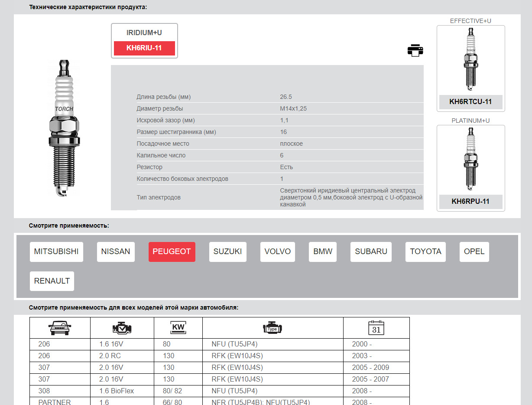Viewport: 532px width, 405px height.
Task: Click the IRIDIUM+U heading text
Action: 144,33
